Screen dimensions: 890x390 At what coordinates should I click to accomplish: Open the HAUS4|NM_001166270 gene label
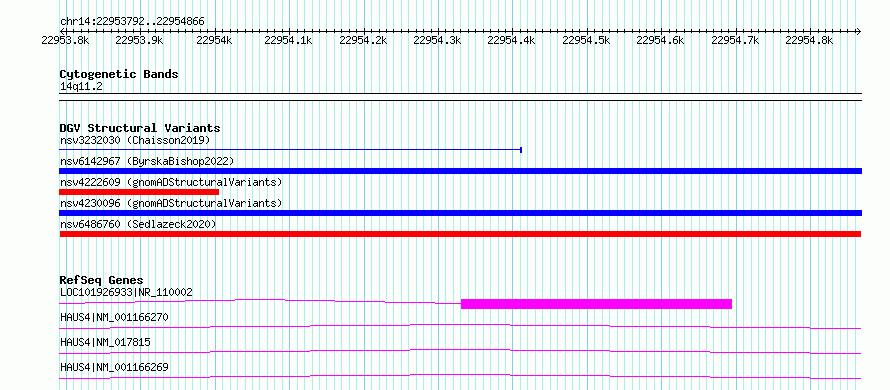(x=114, y=317)
